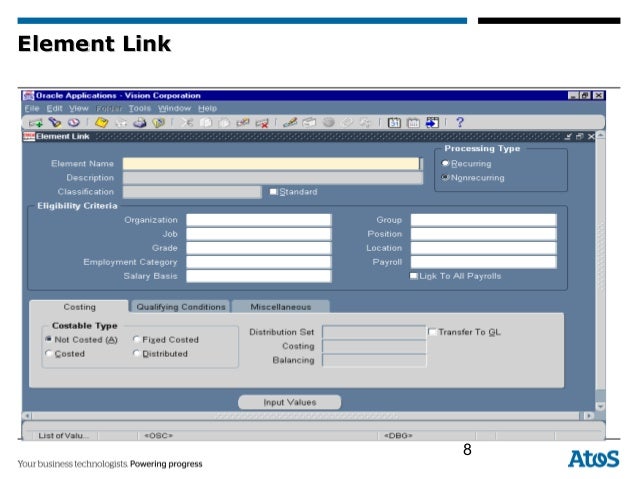Click the yellow Save toolbar icon
The image size is (638, 479).
tap(101, 122)
